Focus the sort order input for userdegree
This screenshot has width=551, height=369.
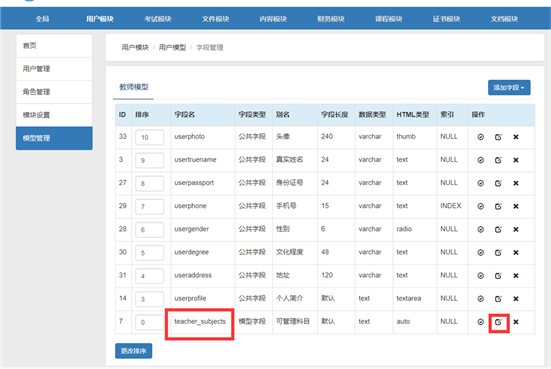[149, 253]
